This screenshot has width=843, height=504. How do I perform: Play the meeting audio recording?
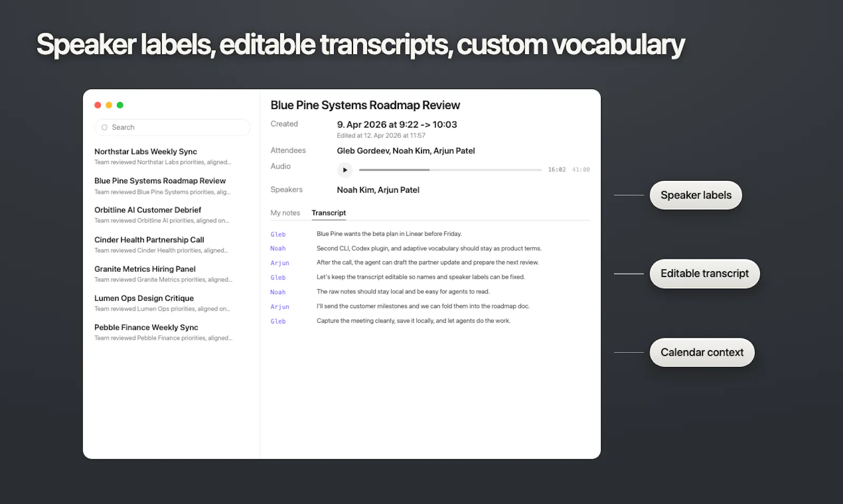click(345, 170)
